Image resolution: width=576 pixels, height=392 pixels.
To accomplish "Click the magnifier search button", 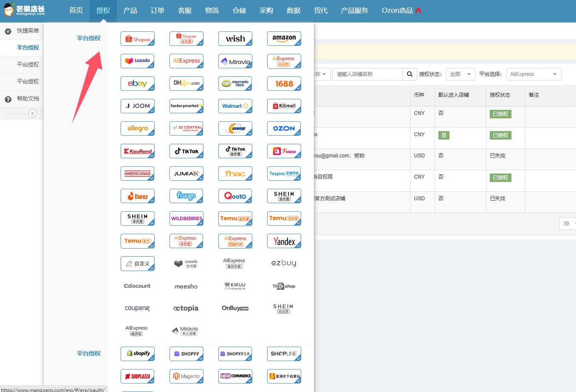I will point(409,74).
